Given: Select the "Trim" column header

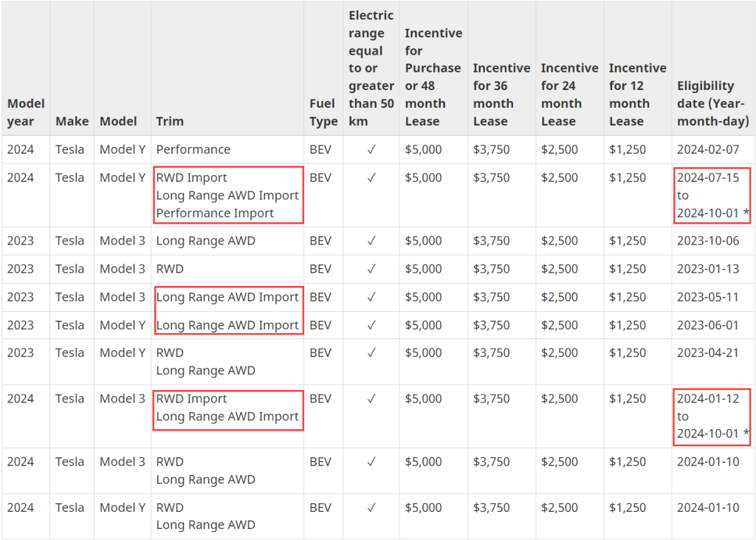Looking at the screenshot, I should (x=170, y=121).
